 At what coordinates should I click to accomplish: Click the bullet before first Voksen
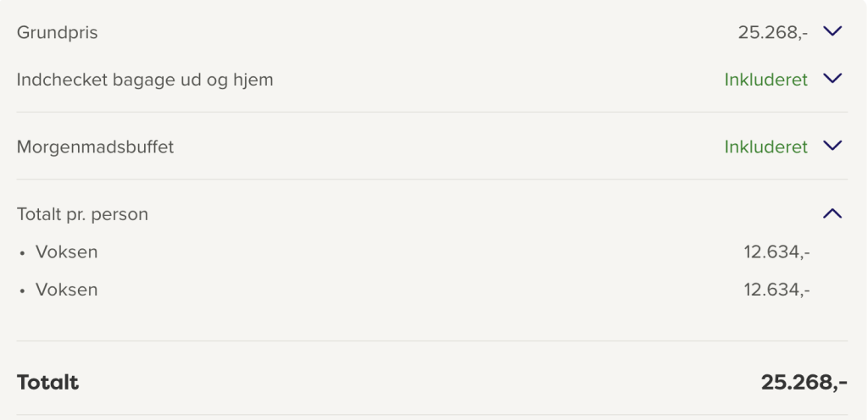22,253
